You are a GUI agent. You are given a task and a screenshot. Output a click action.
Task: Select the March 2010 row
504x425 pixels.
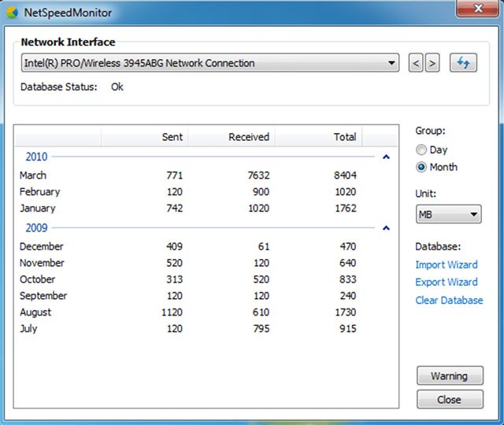tap(189, 176)
